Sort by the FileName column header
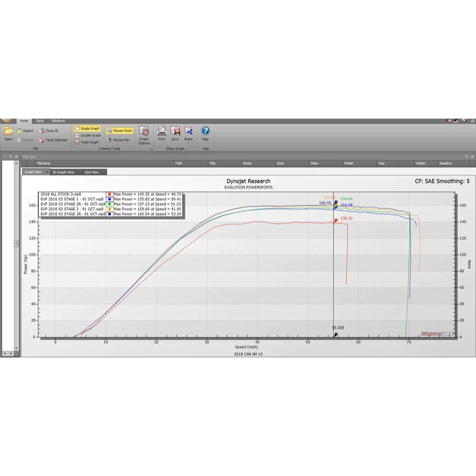 [43, 163]
